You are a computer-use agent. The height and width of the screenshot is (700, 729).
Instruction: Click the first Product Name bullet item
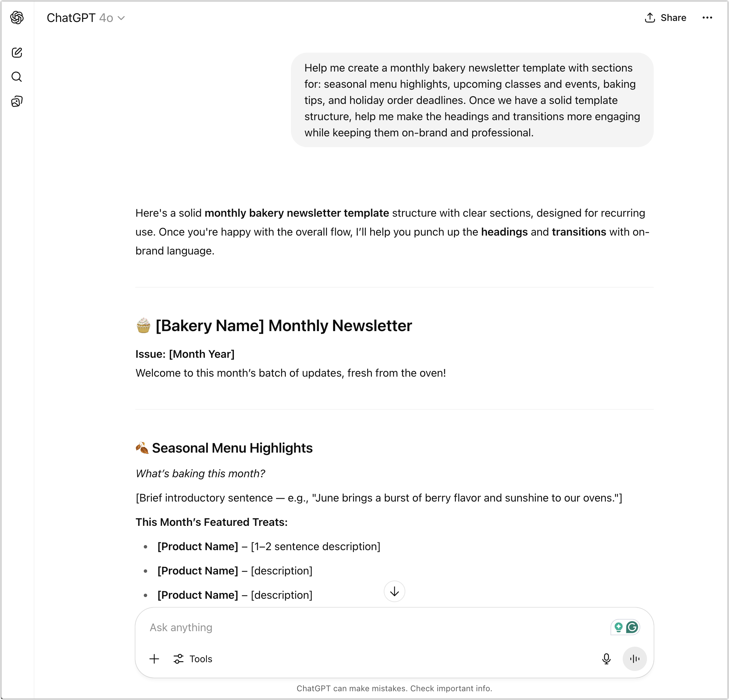click(269, 546)
